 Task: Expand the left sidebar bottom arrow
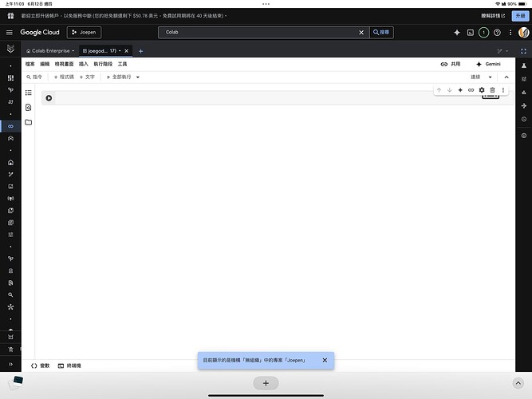coord(10,365)
